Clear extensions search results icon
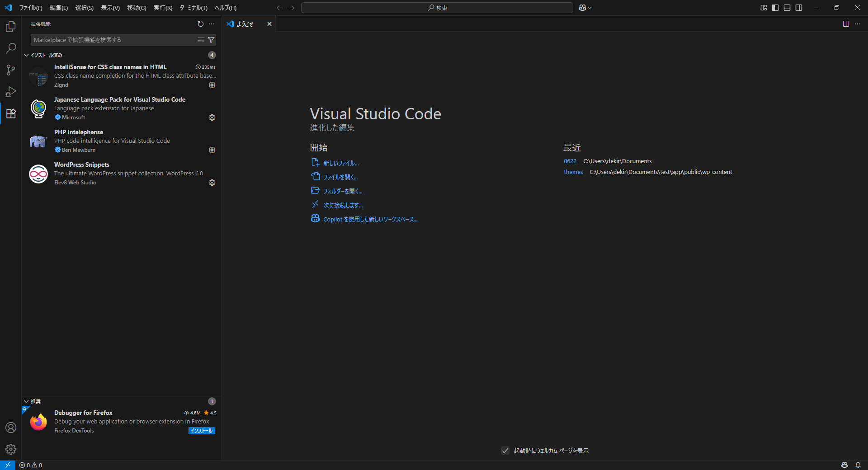Viewport: 868px width, 470px height. 201,40
